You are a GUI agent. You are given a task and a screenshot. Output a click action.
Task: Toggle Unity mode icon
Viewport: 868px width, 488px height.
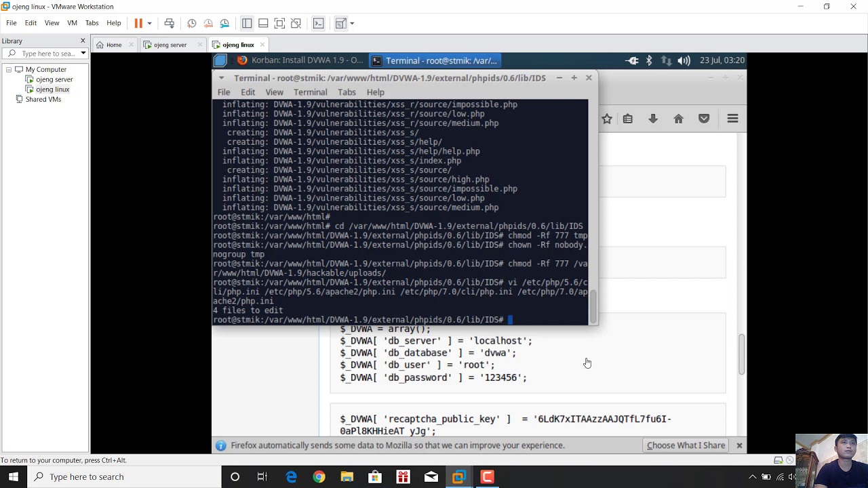(x=296, y=23)
